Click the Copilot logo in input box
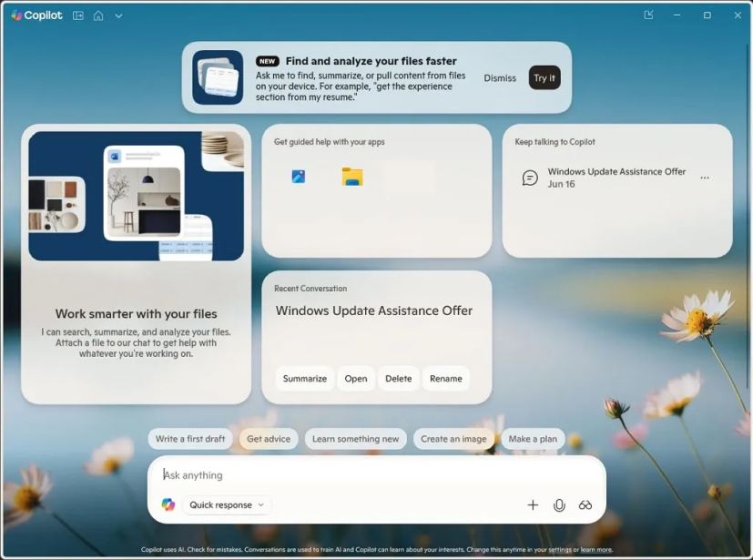753x560 pixels. (x=168, y=504)
